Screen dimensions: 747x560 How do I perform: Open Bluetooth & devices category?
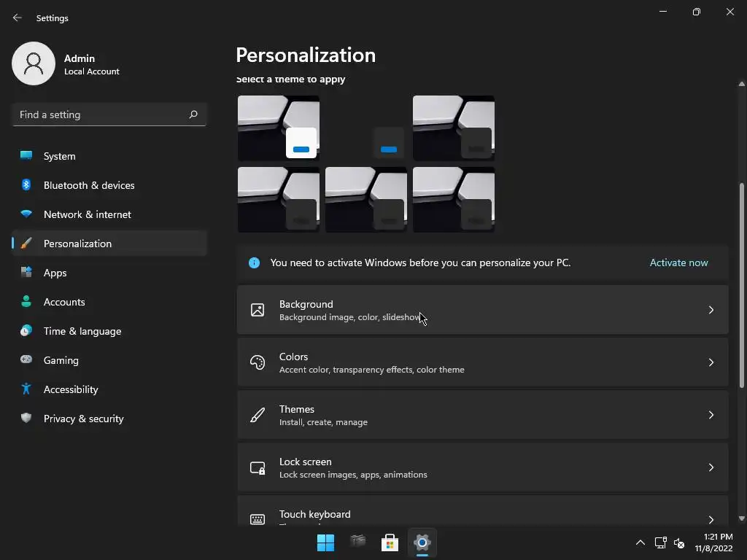[109, 185]
